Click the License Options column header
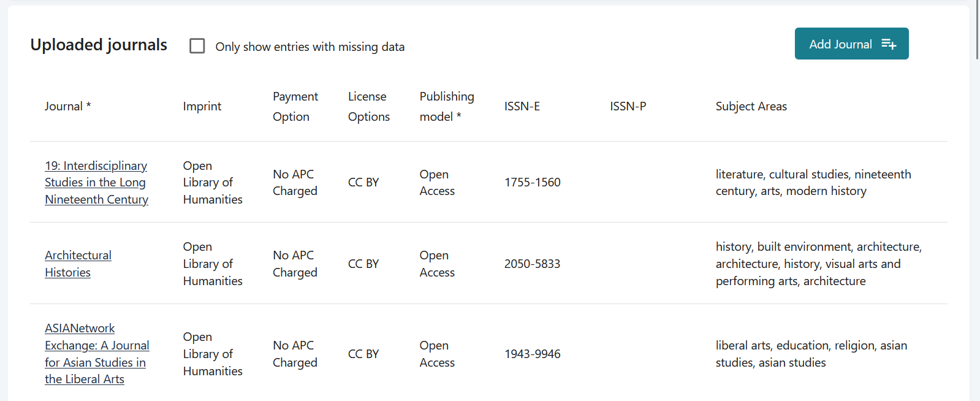The image size is (980, 401). click(368, 105)
